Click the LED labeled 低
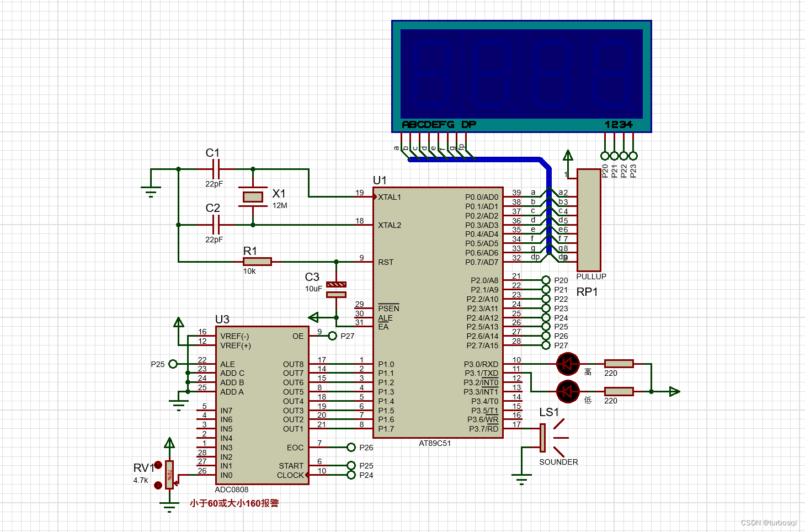 tap(568, 391)
